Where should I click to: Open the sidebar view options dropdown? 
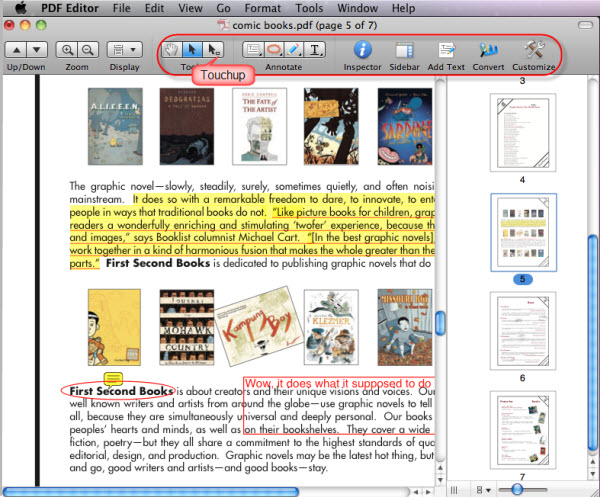pos(483,490)
